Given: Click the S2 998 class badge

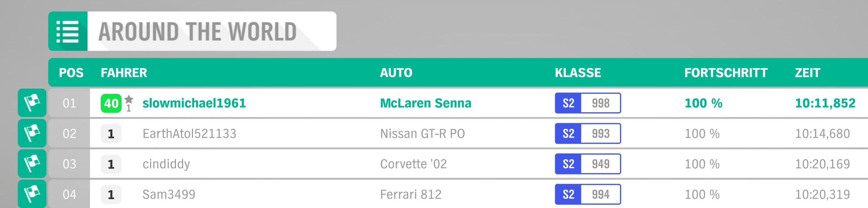Looking at the screenshot, I should pyautogui.click(x=588, y=103).
